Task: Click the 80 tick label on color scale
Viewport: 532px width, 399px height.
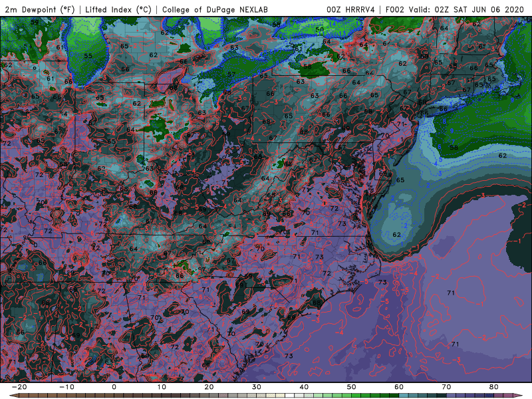Action: [x=494, y=387]
